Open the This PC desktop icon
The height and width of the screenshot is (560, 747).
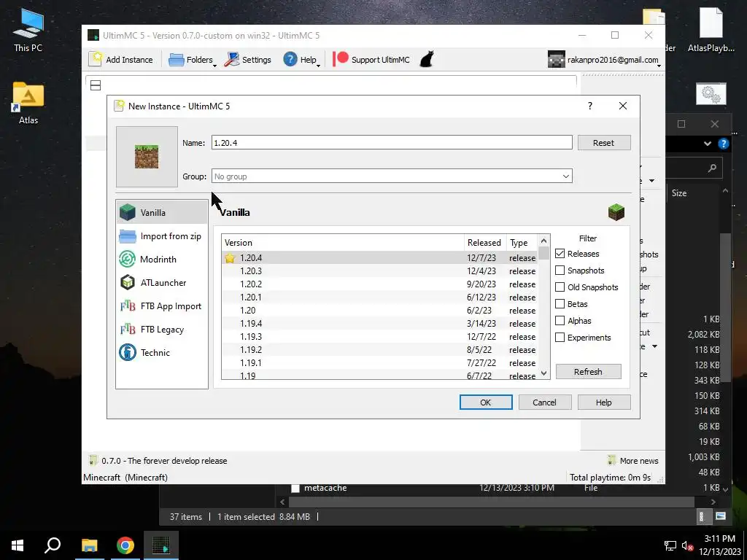click(x=28, y=31)
